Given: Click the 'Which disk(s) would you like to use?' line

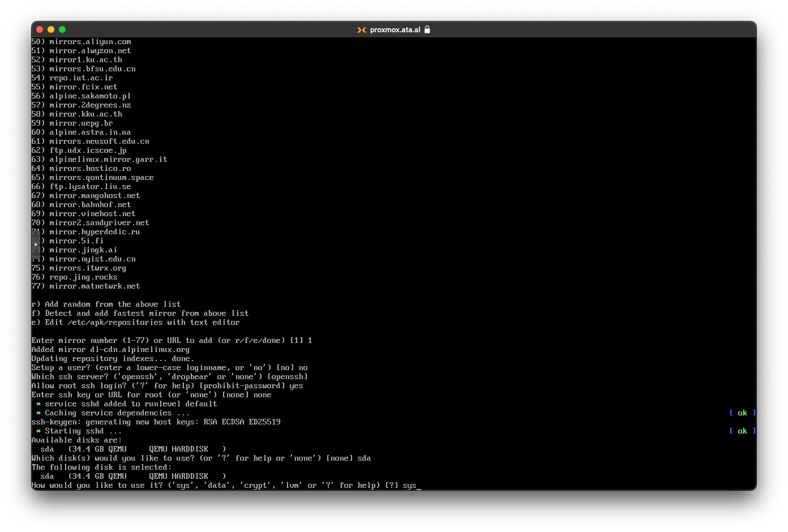Looking at the screenshot, I should tap(202, 458).
